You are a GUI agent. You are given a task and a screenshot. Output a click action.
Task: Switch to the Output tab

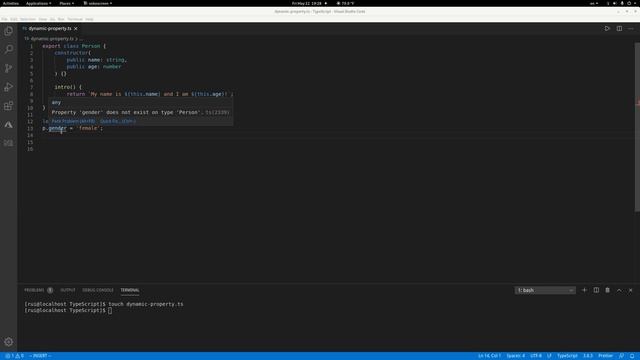coord(68,290)
